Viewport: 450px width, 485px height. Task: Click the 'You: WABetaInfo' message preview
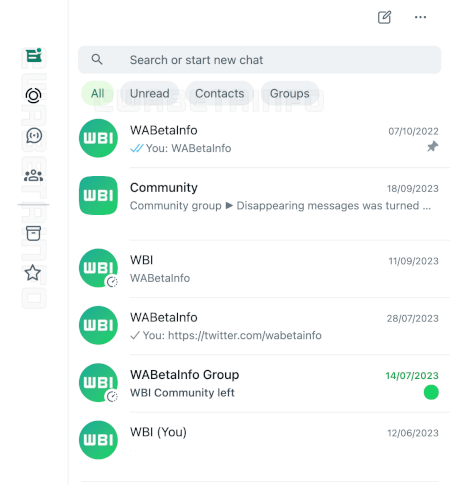tap(189, 148)
